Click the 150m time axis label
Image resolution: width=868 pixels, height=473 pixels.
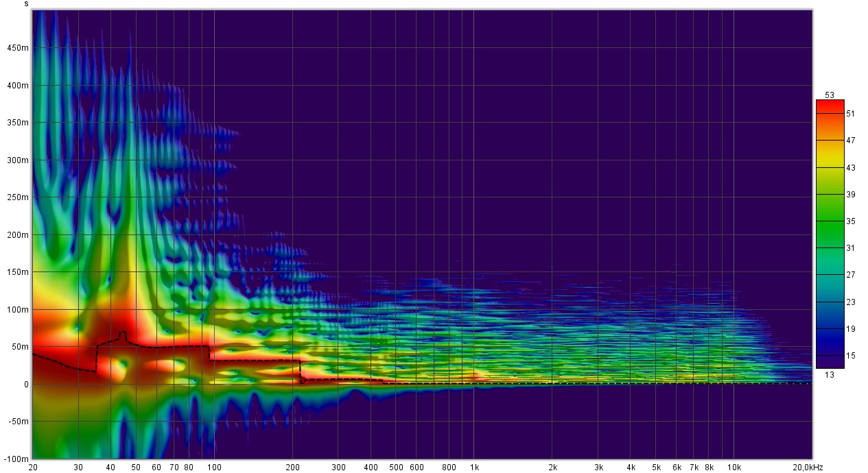pyautogui.click(x=19, y=272)
